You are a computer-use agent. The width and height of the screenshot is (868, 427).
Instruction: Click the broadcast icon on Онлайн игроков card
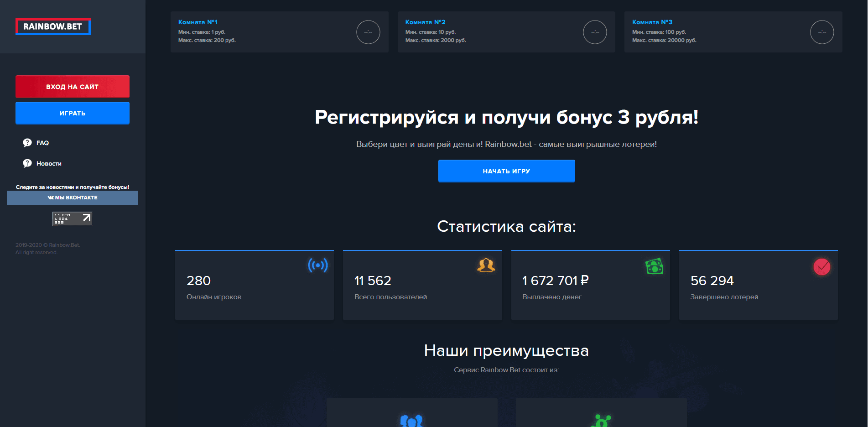[318, 265]
